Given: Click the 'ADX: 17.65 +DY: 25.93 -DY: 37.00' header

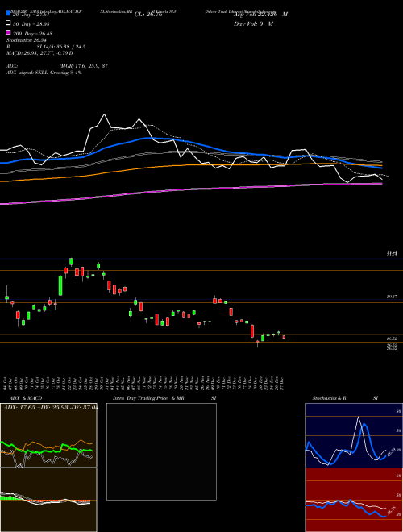Looking at the screenshot, I should (x=50, y=407).
